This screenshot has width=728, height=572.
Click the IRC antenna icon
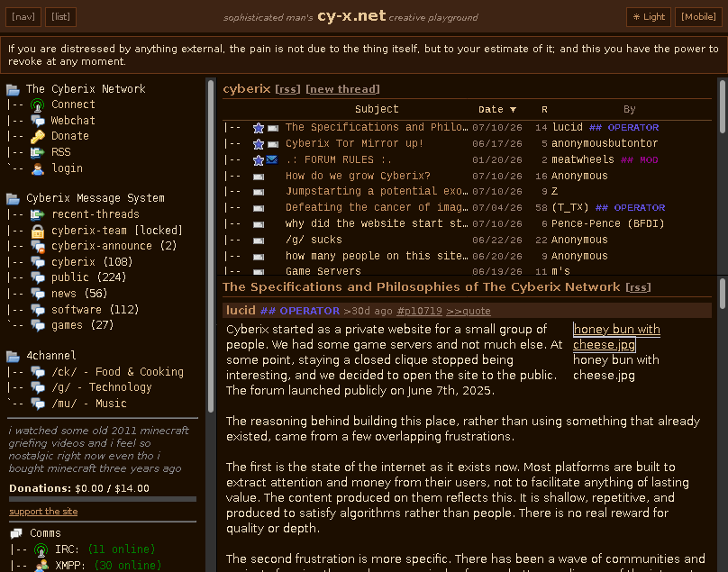[41, 549]
